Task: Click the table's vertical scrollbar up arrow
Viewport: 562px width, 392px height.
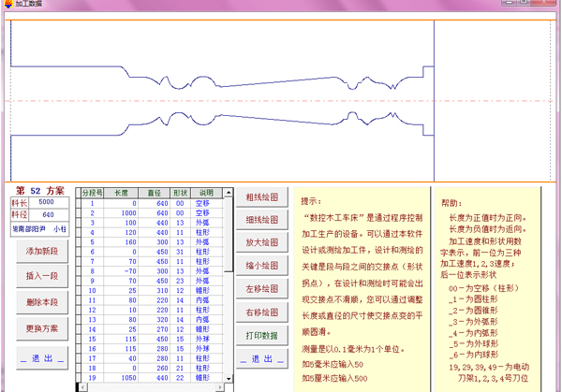Action: point(228,192)
